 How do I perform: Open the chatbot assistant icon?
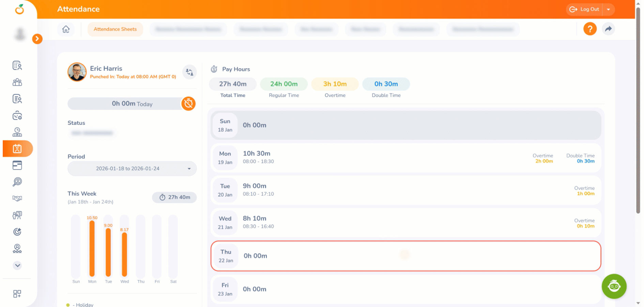(614, 286)
